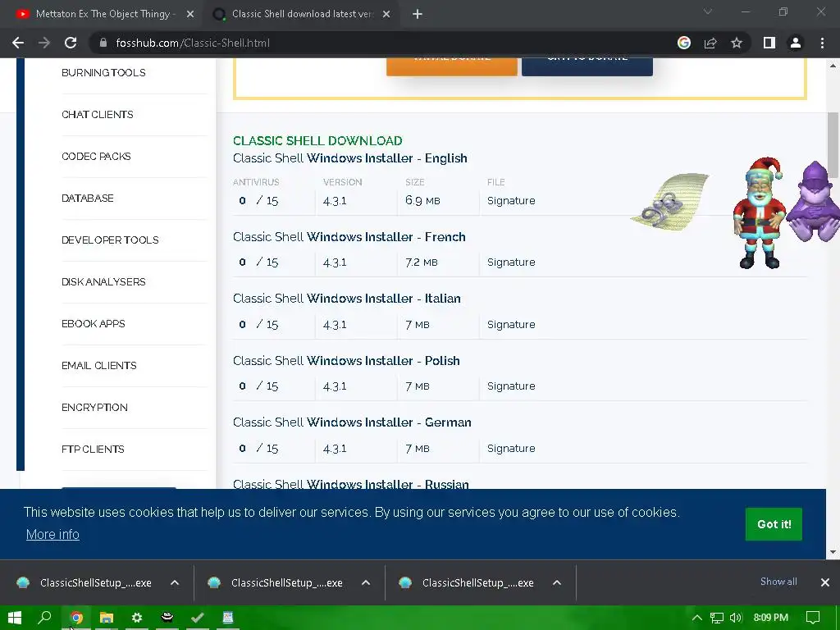The width and height of the screenshot is (840, 630).
Task: Download Classic Shell Windows Installer - English
Action: click(x=349, y=158)
